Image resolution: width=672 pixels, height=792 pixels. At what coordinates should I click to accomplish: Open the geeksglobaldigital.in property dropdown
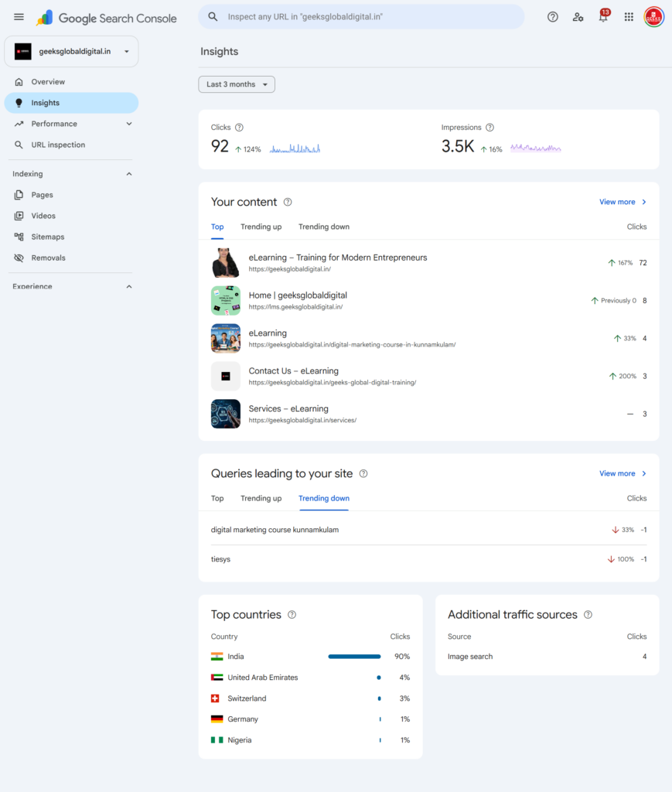click(71, 52)
